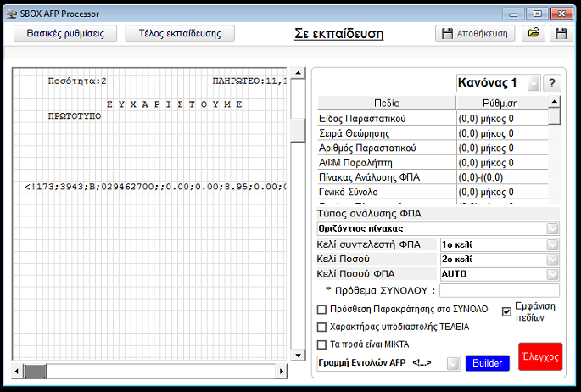Viewport: 581px width, 392px height.
Task: Minimize the SBOX AFP Processor window
Action: [x=513, y=14]
